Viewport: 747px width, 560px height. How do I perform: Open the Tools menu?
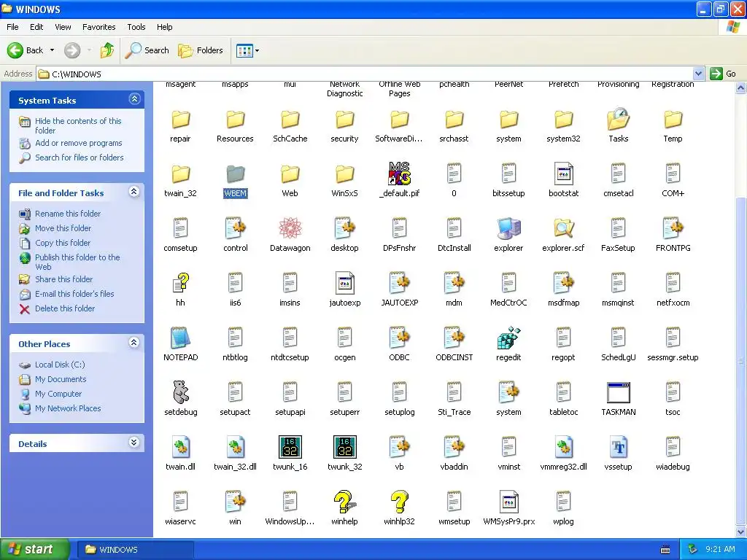tap(136, 27)
